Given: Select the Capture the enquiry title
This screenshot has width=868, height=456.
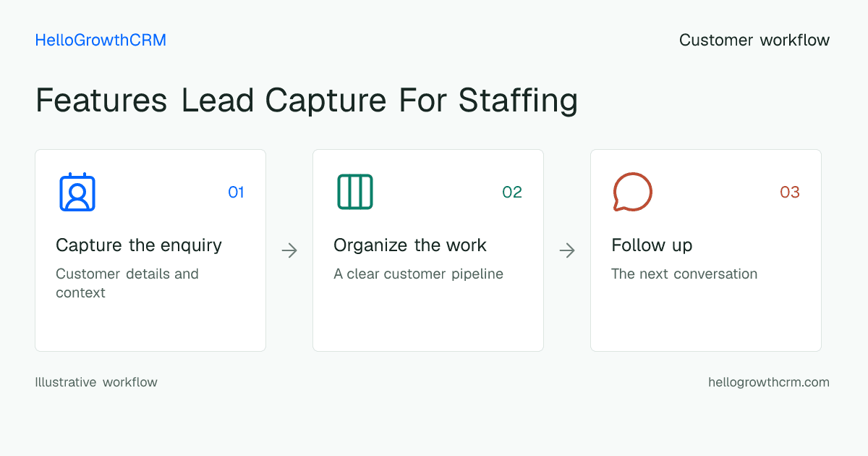Looking at the screenshot, I should pyautogui.click(x=139, y=245).
